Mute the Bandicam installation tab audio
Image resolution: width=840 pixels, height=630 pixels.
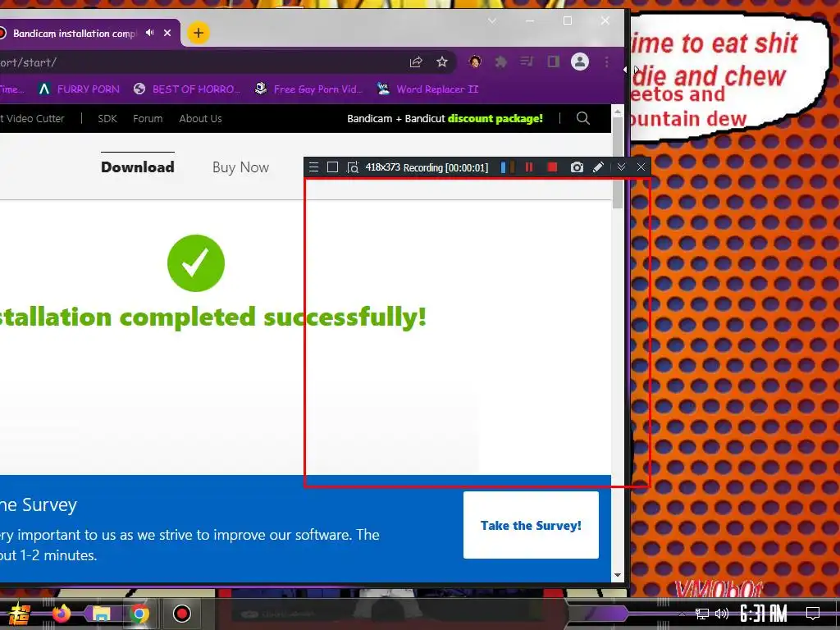[x=150, y=33]
